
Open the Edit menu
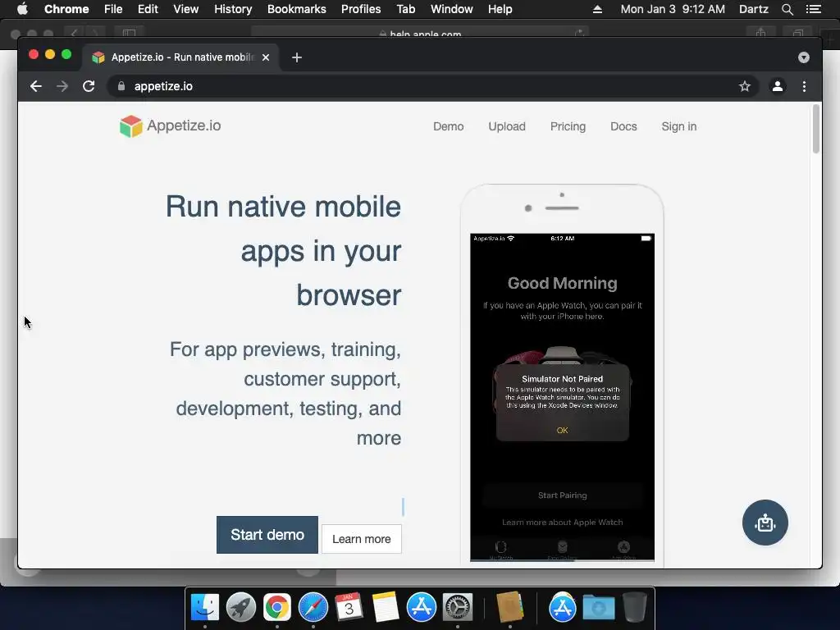pos(148,9)
